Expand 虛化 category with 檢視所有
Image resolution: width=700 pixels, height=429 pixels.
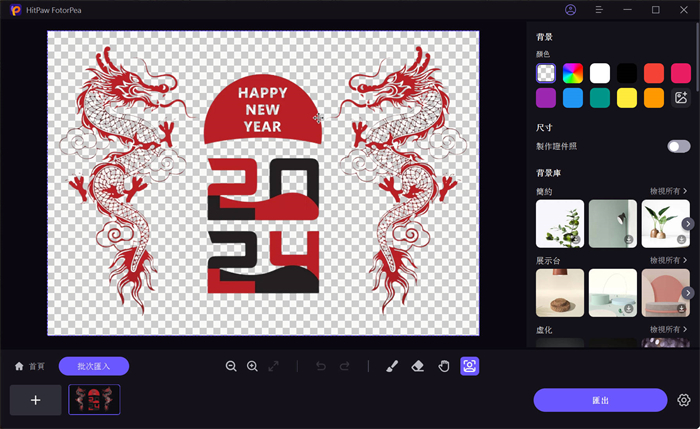point(668,329)
